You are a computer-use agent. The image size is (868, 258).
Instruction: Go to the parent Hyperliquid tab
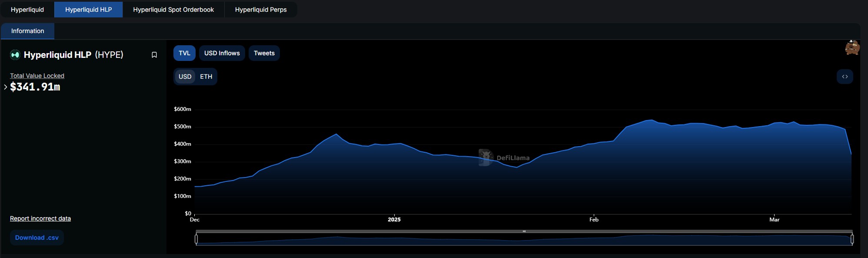[x=27, y=10]
